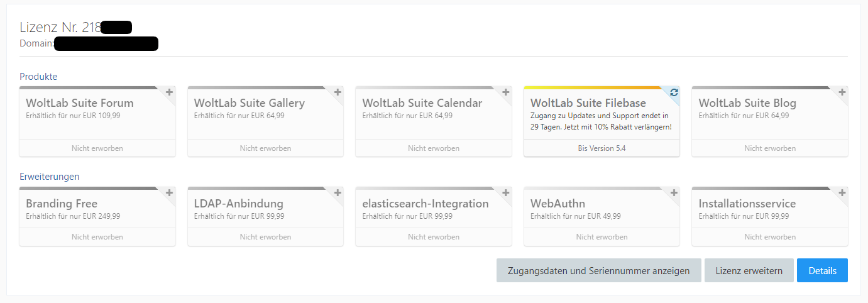Image resolution: width=868 pixels, height=303 pixels.
Task: Click Zugangsdaten und Seriennummer anzeigen button
Action: coord(598,271)
